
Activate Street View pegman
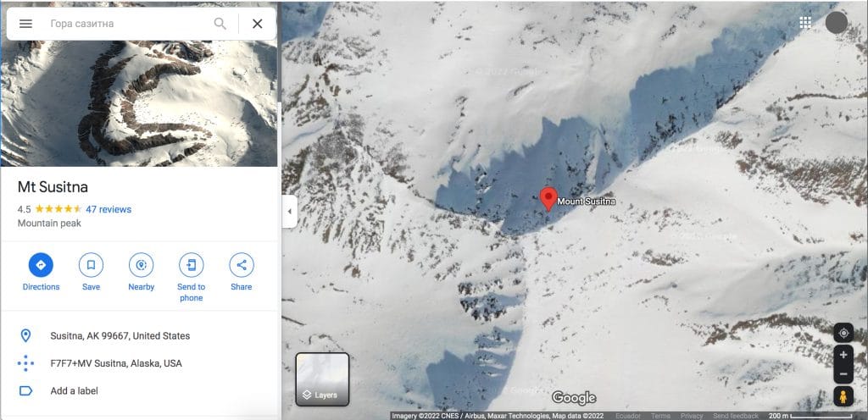tap(843, 397)
